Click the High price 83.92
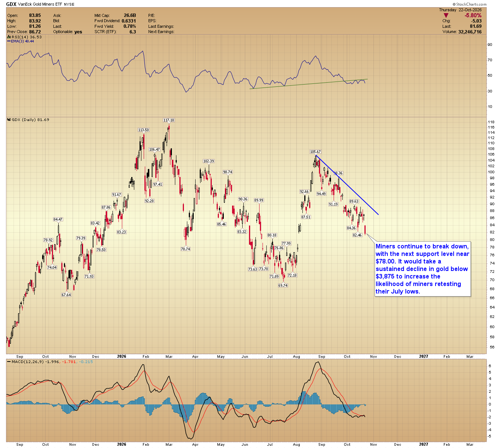Image resolution: width=504 pixels, height=448 pixels. pos(35,21)
